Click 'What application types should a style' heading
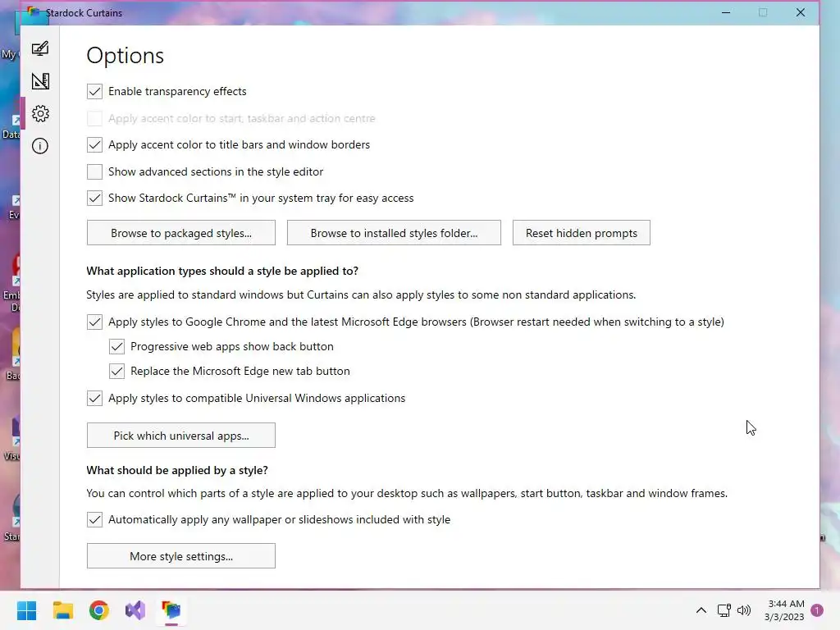 click(222, 271)
